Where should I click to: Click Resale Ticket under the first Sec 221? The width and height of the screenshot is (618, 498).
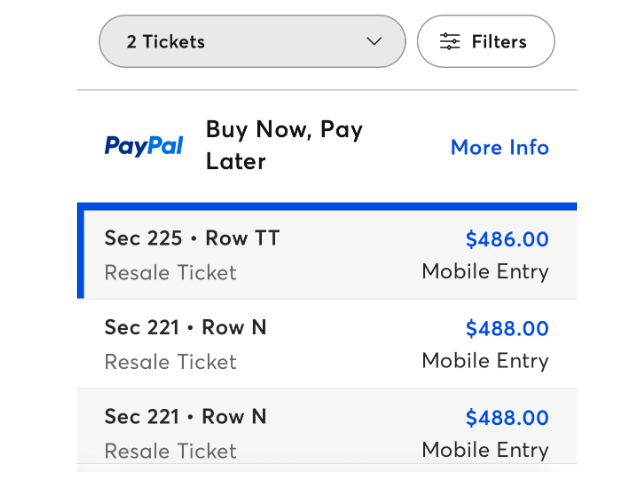tap(170, 361)
